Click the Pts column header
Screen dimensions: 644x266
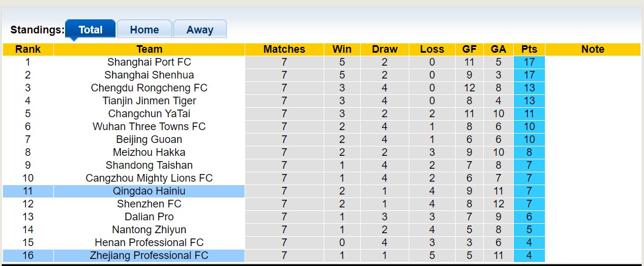[x=528, y=49]
